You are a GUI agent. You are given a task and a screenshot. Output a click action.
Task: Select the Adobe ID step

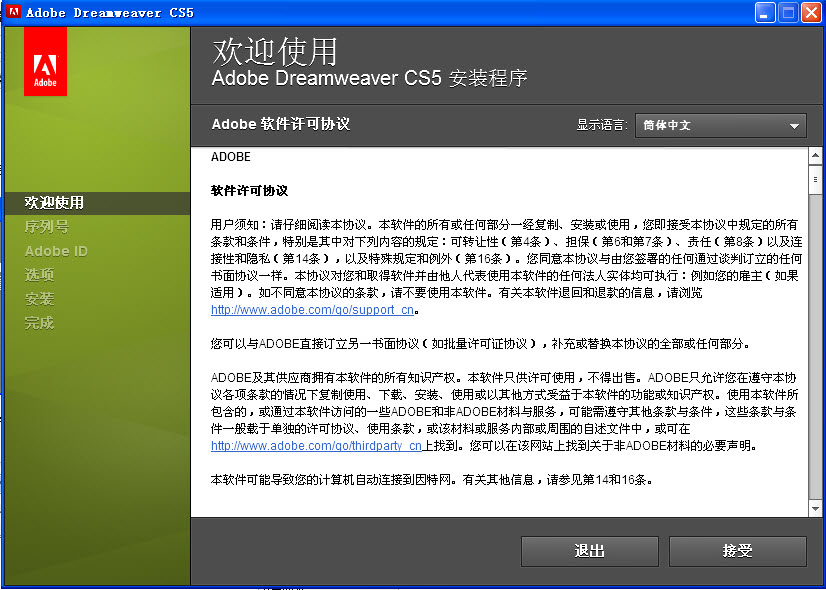(x=55, y=251)
